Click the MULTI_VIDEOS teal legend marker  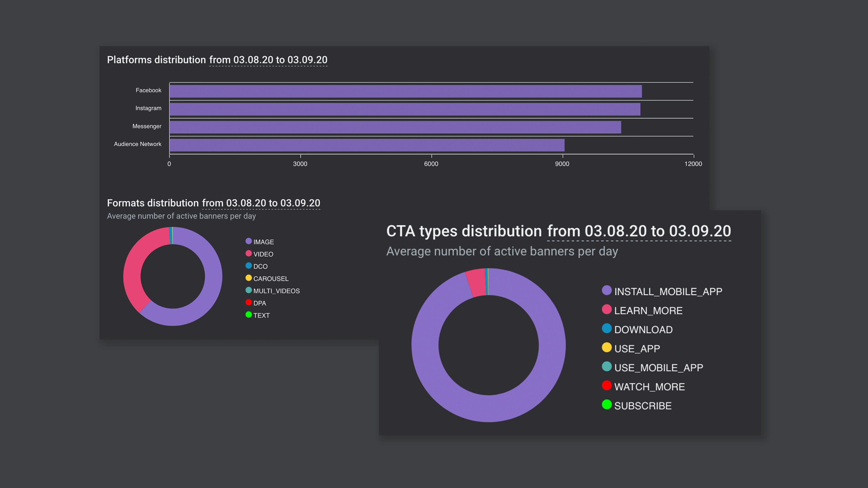[249, 290]
